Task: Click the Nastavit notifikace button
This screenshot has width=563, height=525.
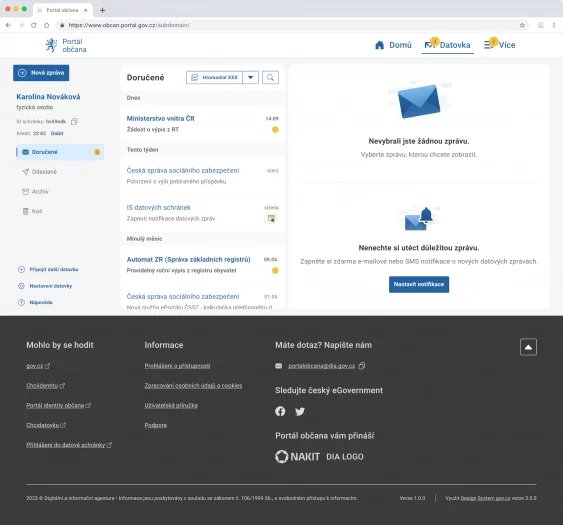Action: [x=419, y=284]
